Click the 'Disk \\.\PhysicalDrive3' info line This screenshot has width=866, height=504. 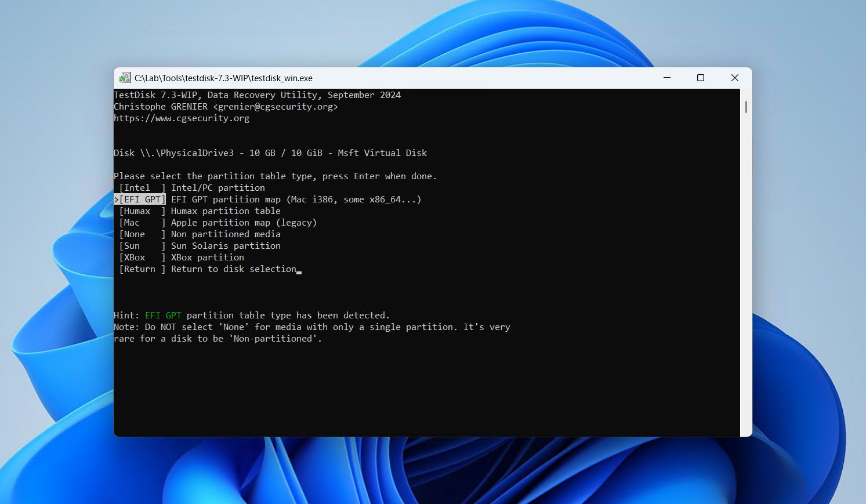270,153
